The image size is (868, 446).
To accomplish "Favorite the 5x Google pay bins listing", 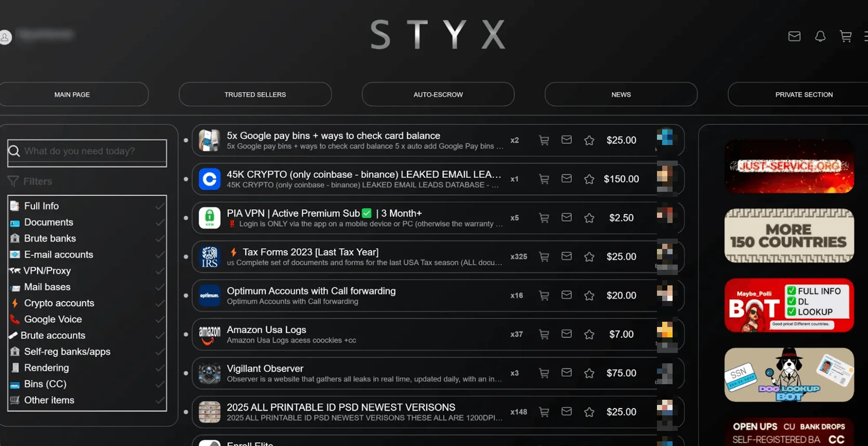I will [589, 140].
